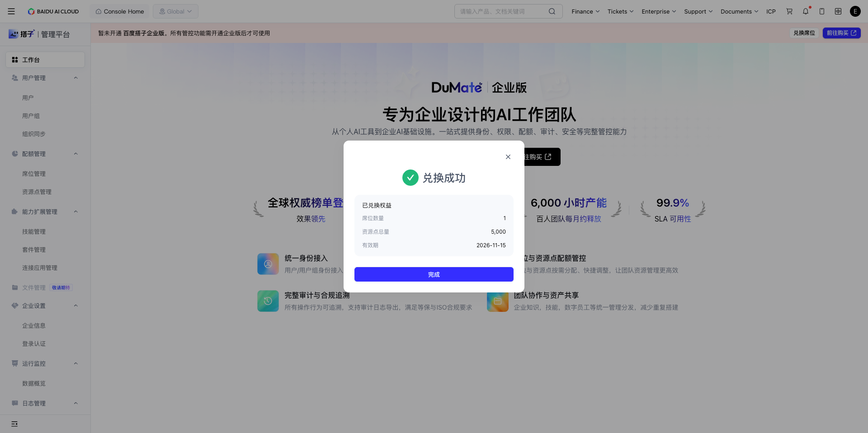Collapse the 配额管理 section
The height and width of the screenshot is (433, 868).
[x=76, y=154]
